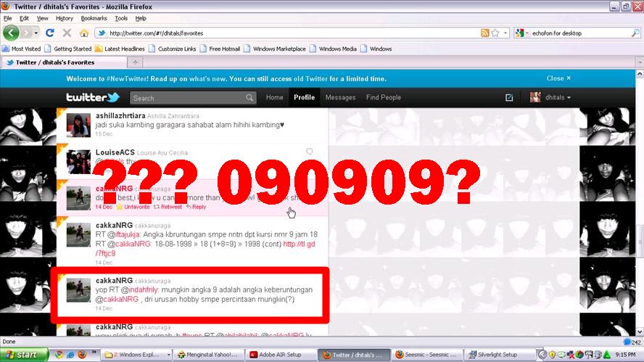Click the speech bubble icon on LouiseACS tweet
This screenshot has width=644, height=362.
[309, 152]
